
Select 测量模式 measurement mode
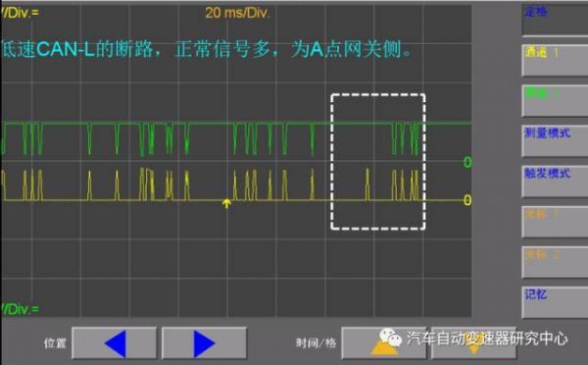555,141
